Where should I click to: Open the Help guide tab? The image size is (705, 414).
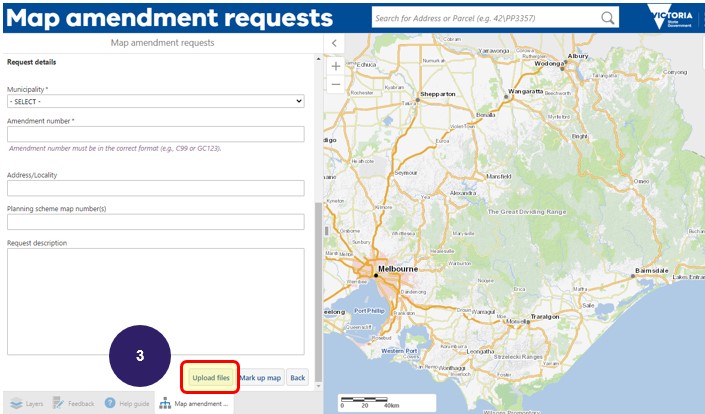point(127,404)
